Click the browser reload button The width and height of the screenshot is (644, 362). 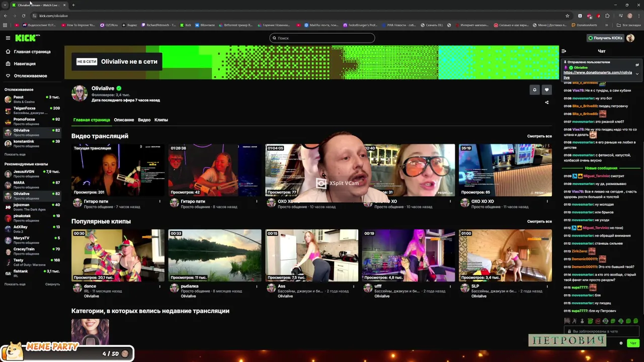tap(23, 16)
